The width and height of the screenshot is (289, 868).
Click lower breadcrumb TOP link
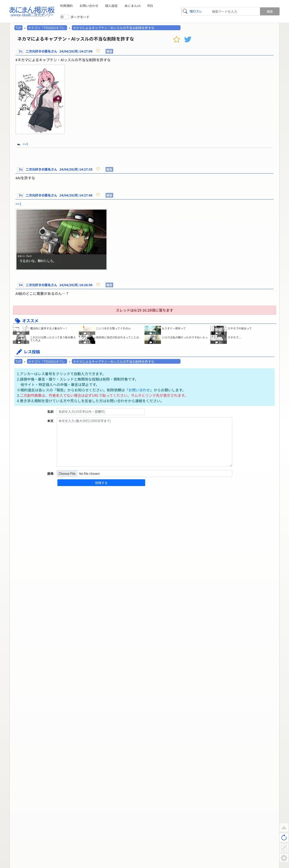[18, 361]
